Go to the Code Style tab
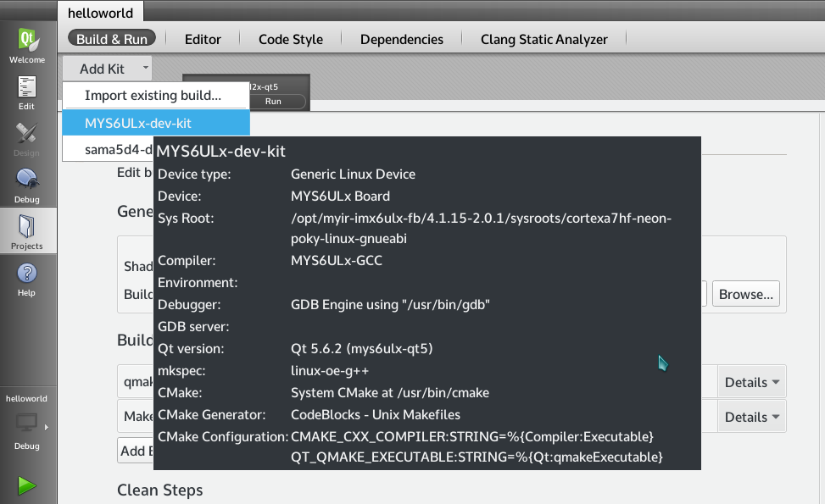Viewport: 825px width, 504px height. click(291, 40)
